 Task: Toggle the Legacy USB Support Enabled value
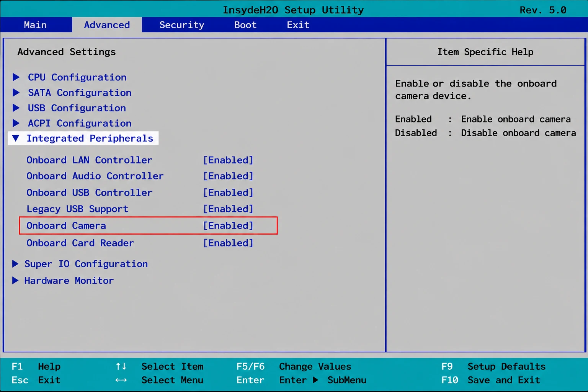point(228,209)
